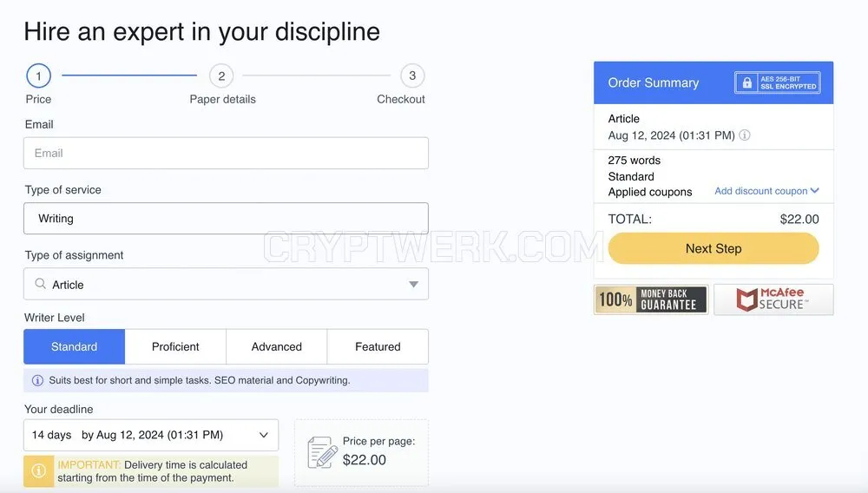Click the info icon beside order date
The height and width of the screenshot is (493, 868).
745,135
